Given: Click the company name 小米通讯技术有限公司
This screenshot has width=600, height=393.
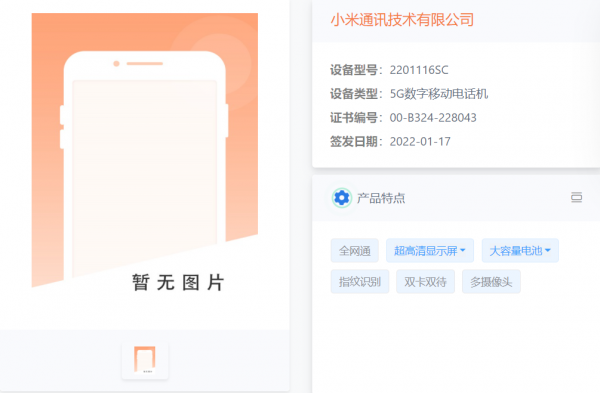Looking at the screenshot, I should click(402, 20).
